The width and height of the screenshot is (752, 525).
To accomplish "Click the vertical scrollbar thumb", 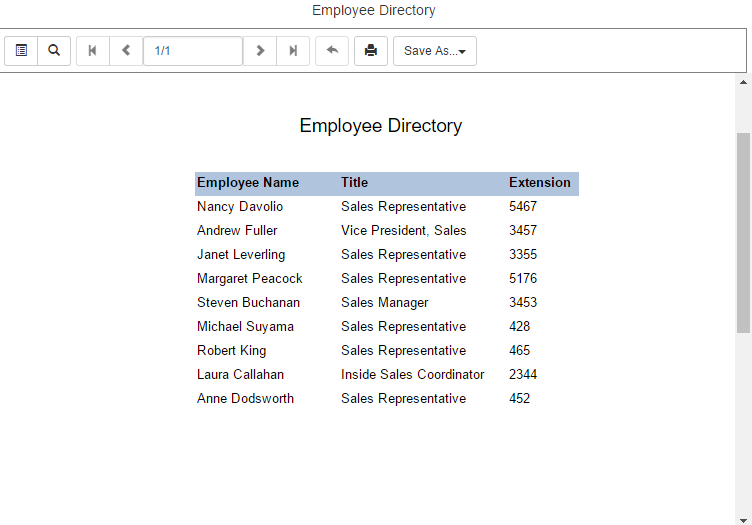I will pos(743,233).
